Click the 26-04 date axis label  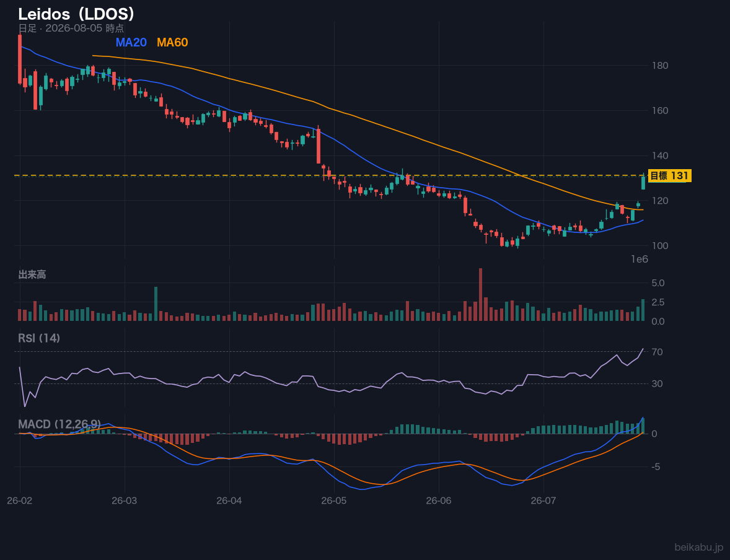tap(229, 501)
